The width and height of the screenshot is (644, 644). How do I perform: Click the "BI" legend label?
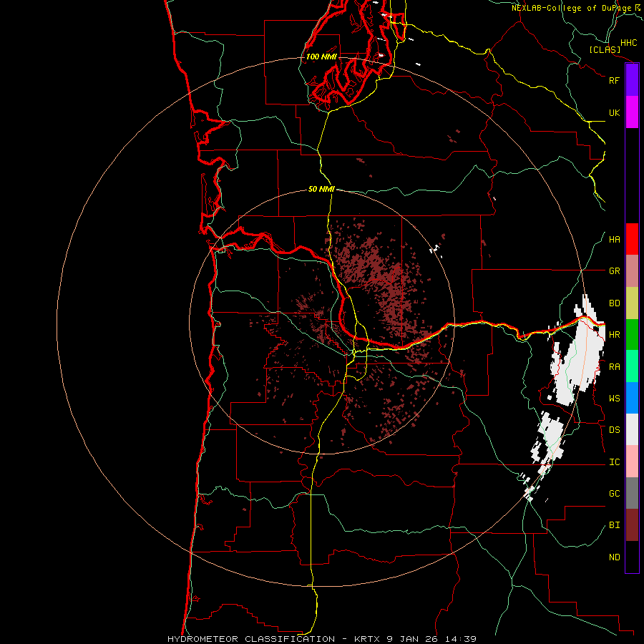[x=614, y=525]
